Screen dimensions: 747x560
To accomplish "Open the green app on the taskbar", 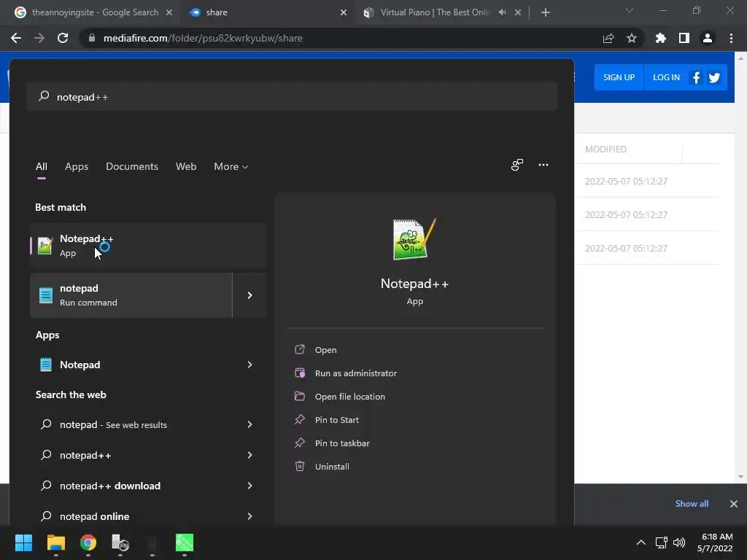I will pos(185,542).
